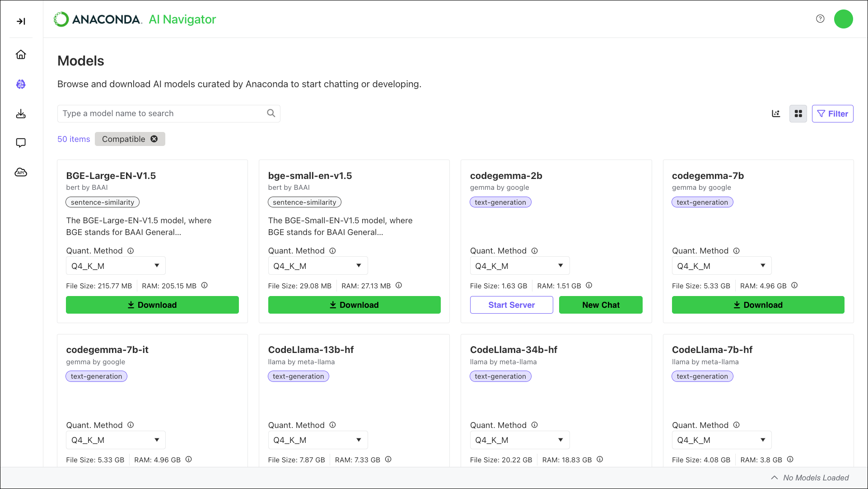Screen dimensions: 868x489
Task: Expand the No Models Loaded status panel
Action: point(809,478)
